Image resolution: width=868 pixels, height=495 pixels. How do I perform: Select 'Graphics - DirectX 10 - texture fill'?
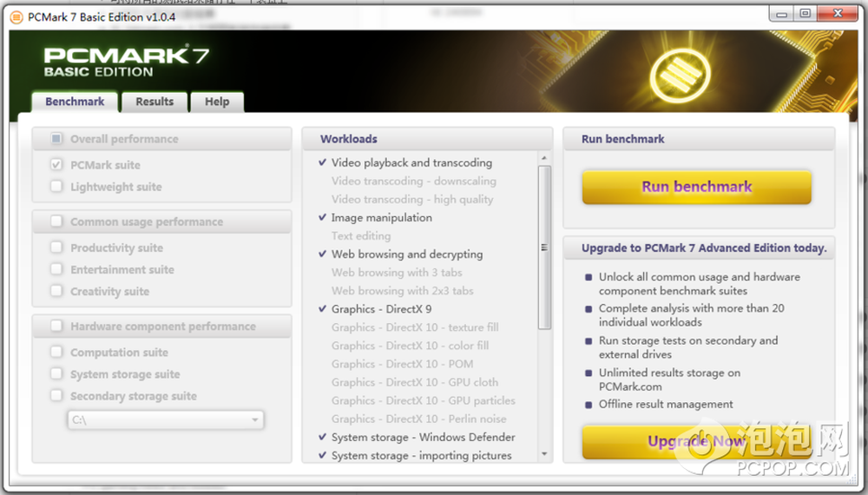click(x=415, y=327)
